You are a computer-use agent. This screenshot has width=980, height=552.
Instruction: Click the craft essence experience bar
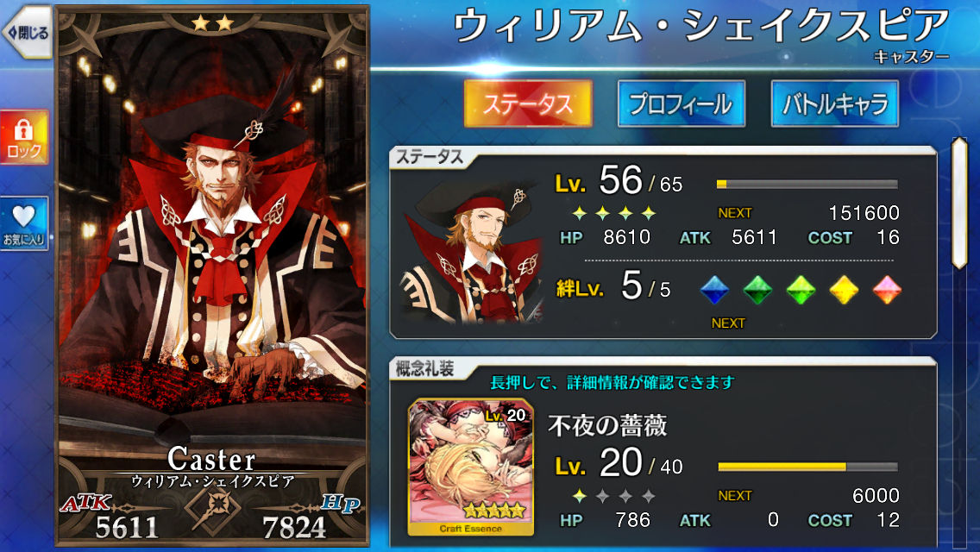(x=807, y=467)
